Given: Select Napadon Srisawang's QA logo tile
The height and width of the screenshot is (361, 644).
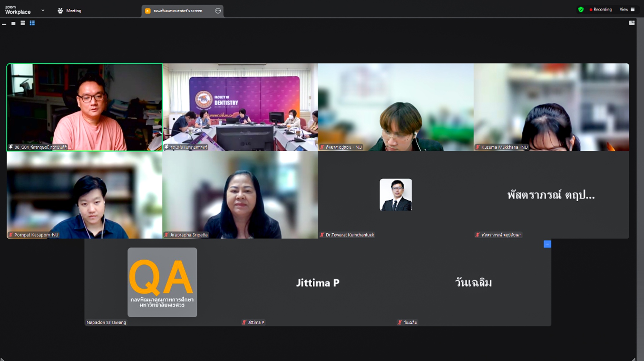Looking at the screenshot, I should coord(162,282).
